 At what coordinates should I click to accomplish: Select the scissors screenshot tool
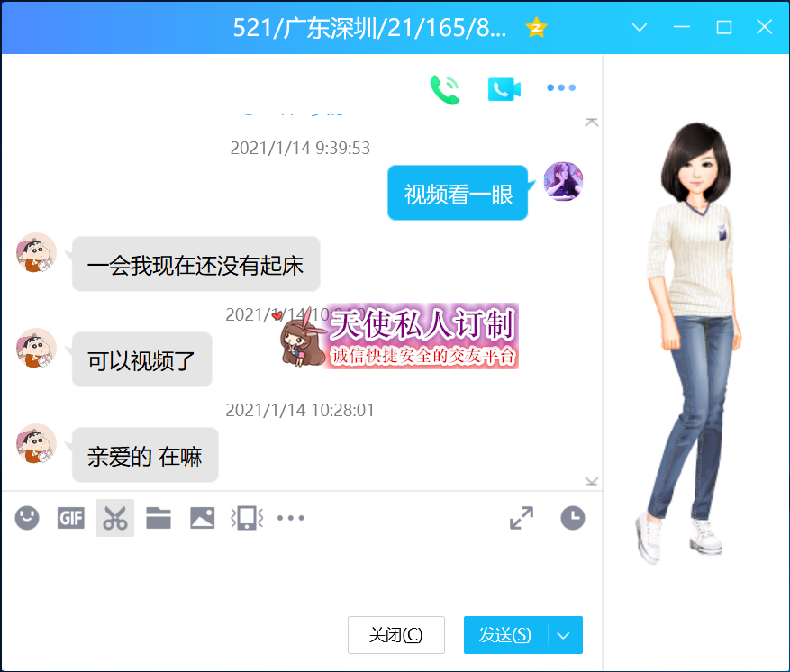pyautogui.click(x=114, y=518)
